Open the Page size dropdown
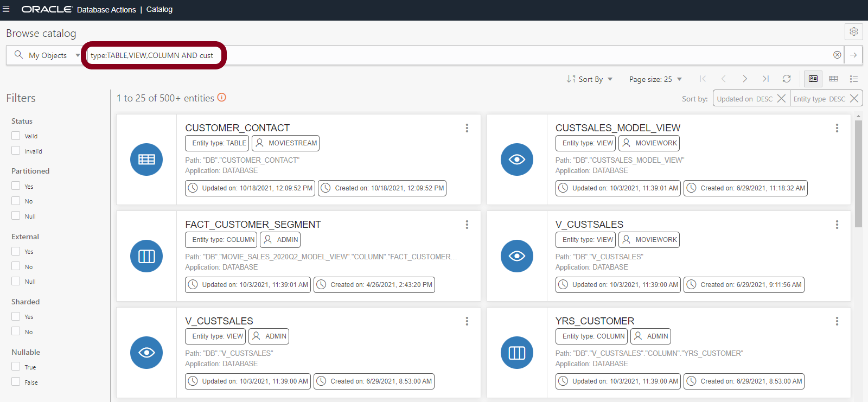Image resolution: width=868 pixels, height=402 pixels. pos(655,79)
